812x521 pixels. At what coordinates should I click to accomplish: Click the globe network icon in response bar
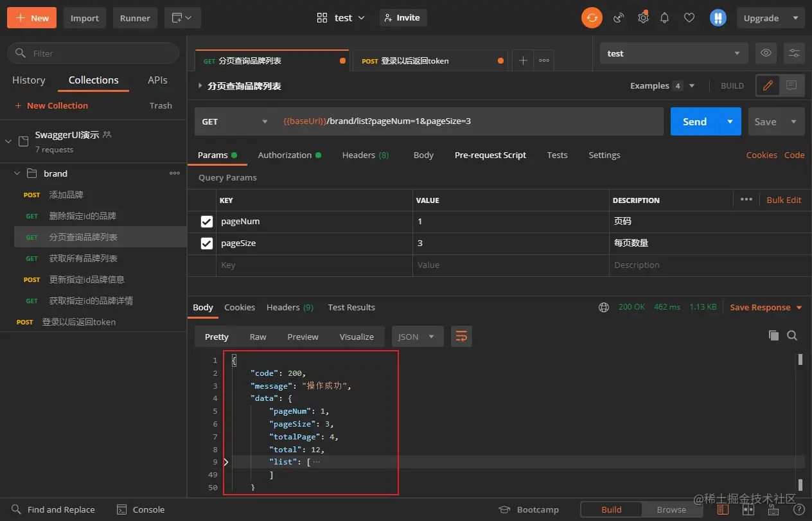click(604, 307)
